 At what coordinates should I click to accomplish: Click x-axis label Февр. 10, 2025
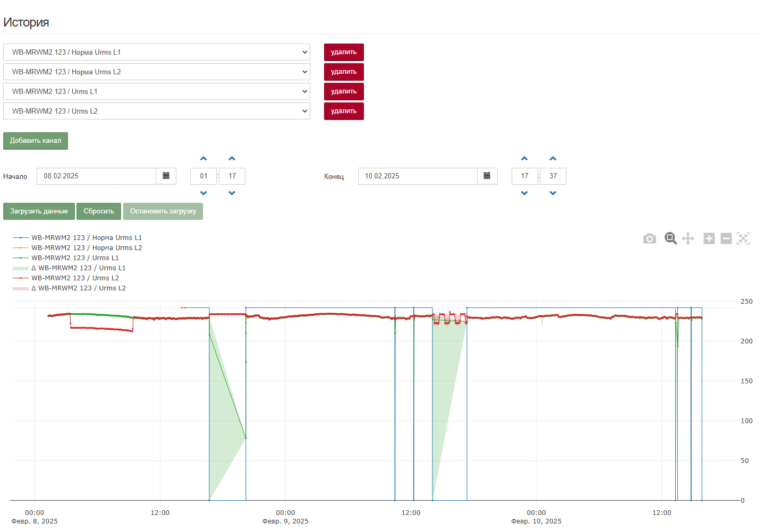point(536,521)
